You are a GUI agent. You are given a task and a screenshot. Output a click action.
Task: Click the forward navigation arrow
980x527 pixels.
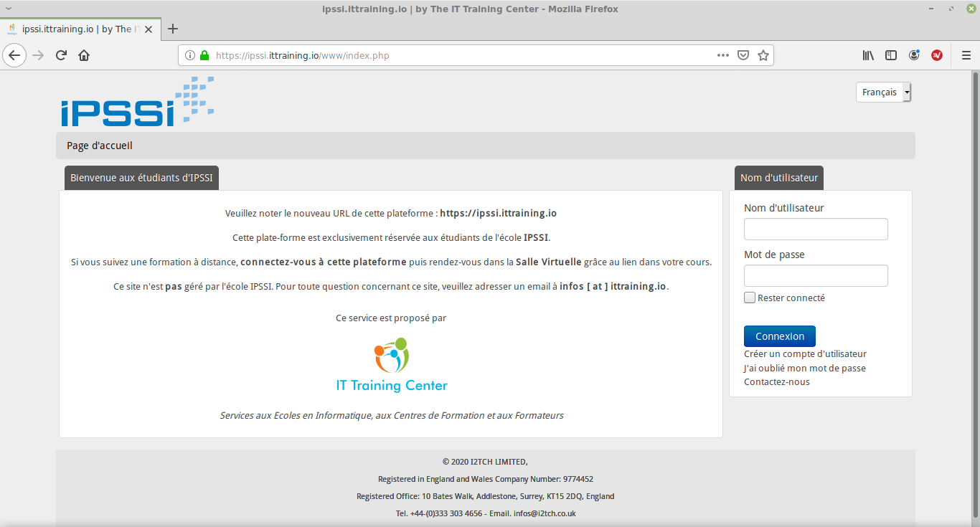pyautogui.click(x=38, y=55)
